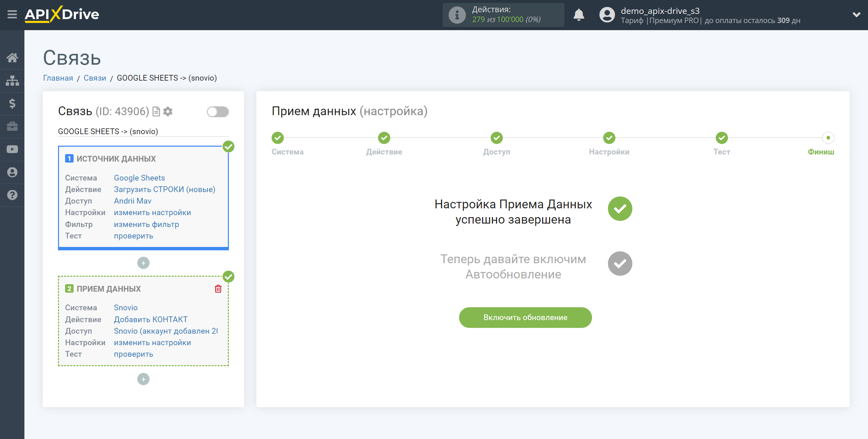Open the help question mark icon
The height and width of the screenshot is (439, 868).
tap(12, 195)
